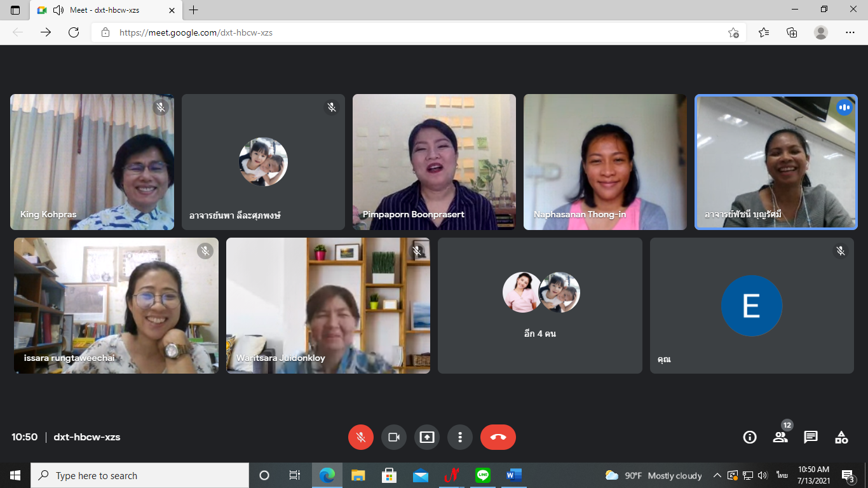Open notification center with 3 badge
Screen dimensions: 868x488
[x=848, y=475]
